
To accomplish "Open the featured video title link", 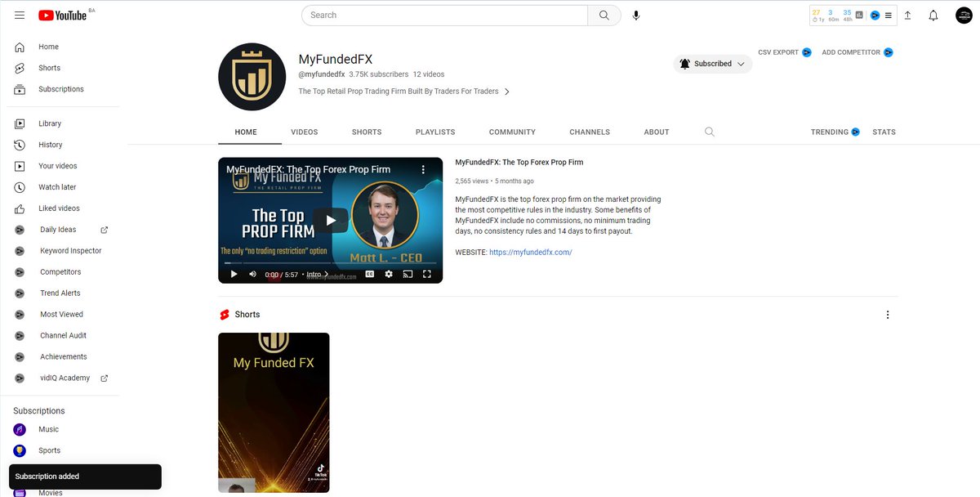I will tap(519, 163).
